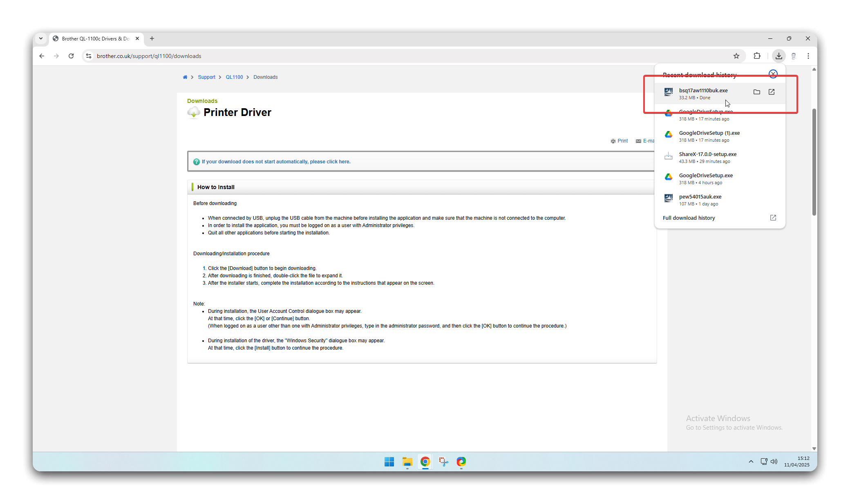Show bsq17aw1110buk.exe in folder
The height and width of the screenshot is (504, 850).
756,92
